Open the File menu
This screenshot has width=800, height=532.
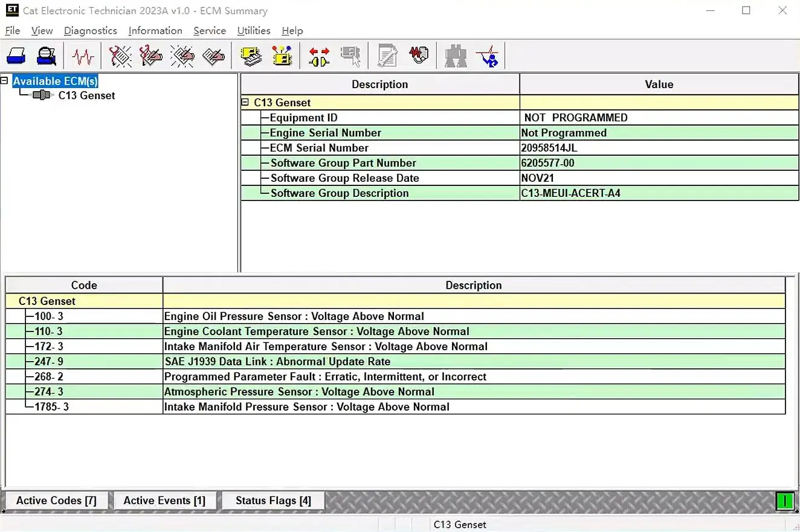click(x=12, y=31)
